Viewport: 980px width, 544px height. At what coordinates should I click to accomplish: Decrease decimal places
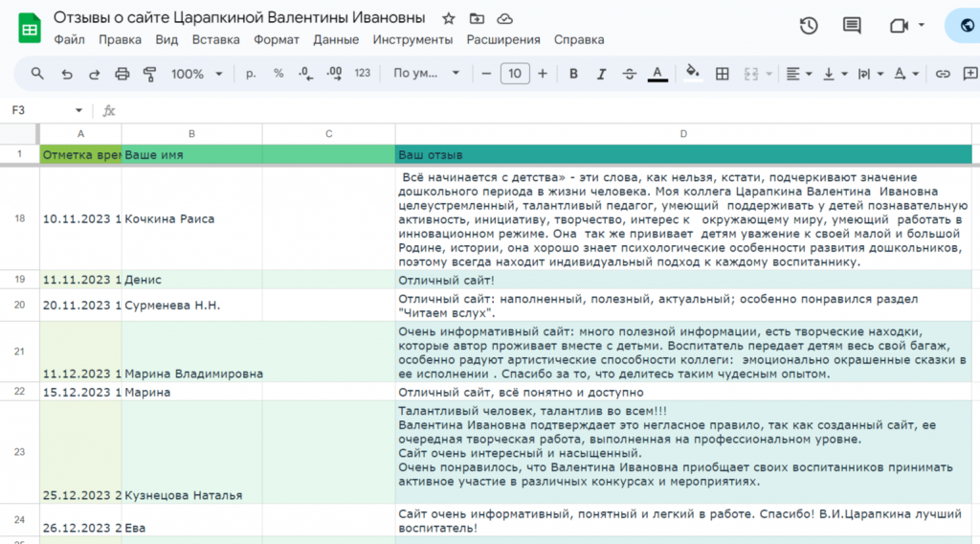click(x=305, y=74)
